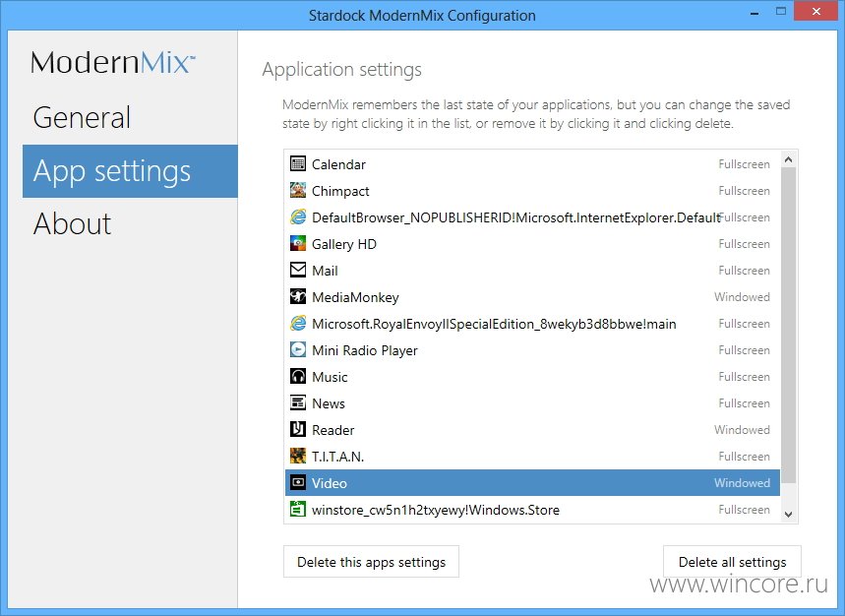Screen dimensions: 845x616
Task: Click the Chimpact app icon
Action: coord(298,190)
